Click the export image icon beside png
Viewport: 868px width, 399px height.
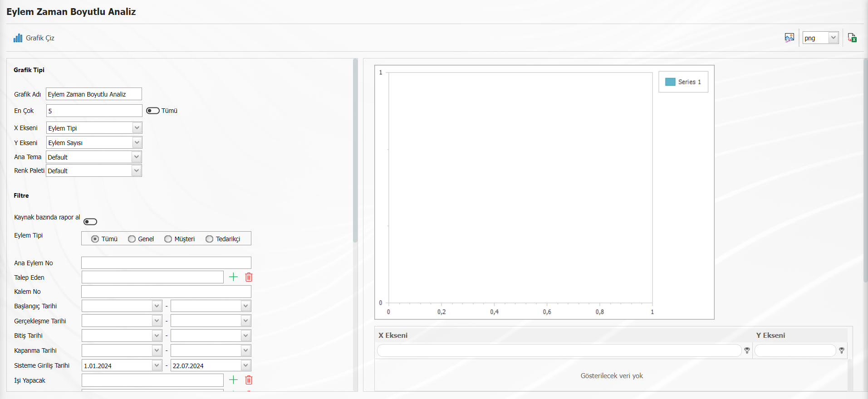click(790, 38)
